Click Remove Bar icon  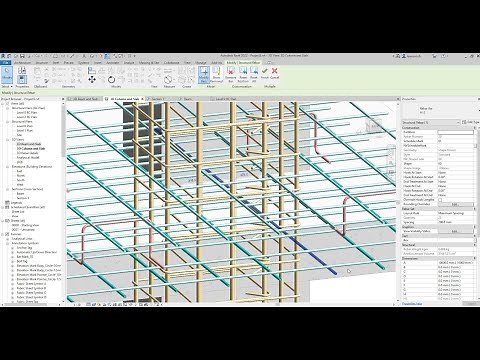[x=230, y=75]
